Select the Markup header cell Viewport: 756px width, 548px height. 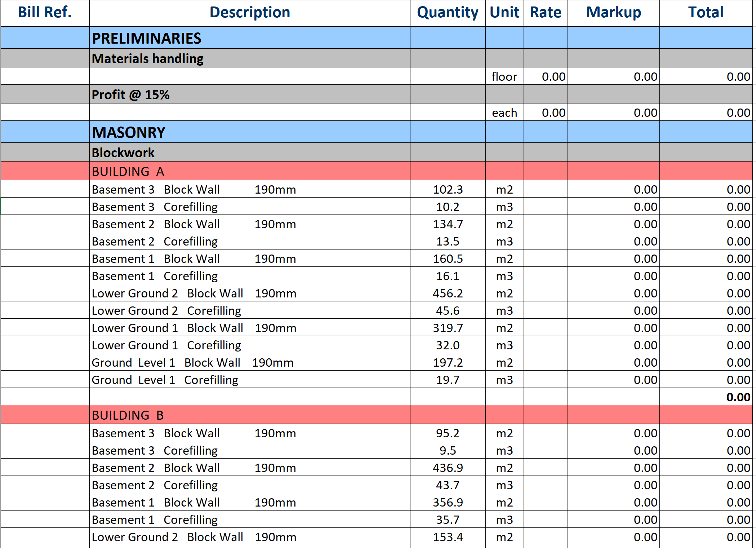pos(613,13)
